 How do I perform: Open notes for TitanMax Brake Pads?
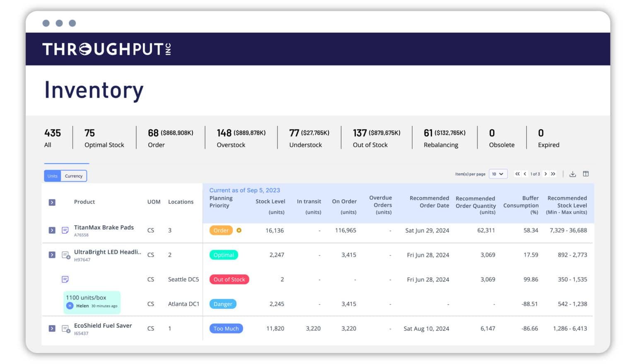pyautogui.click(x=65, y=230)
